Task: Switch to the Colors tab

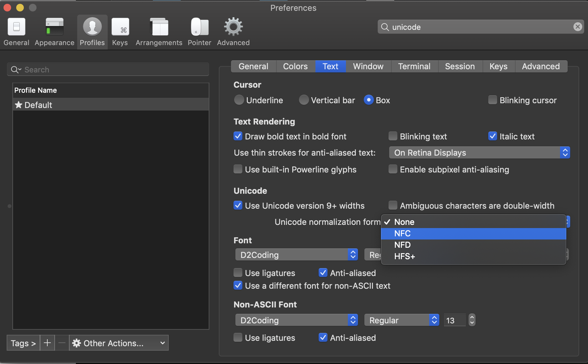Action: click(x=295, y=66)
